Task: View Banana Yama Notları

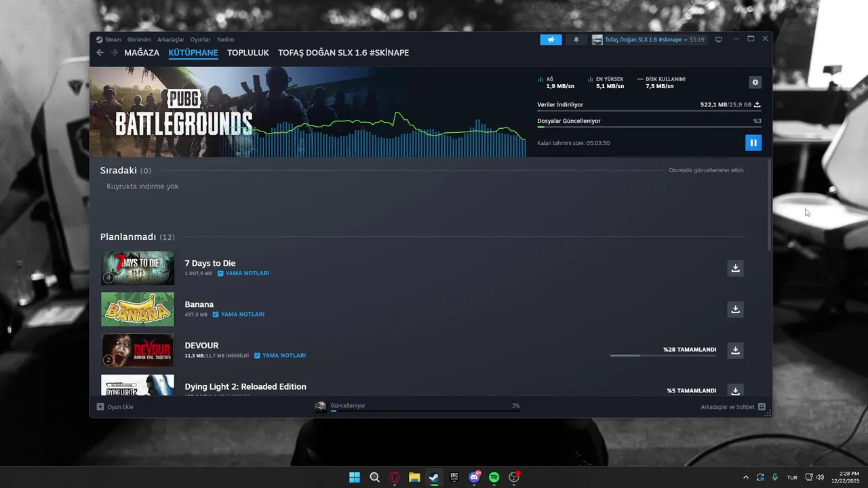Action: coord(239,314)
